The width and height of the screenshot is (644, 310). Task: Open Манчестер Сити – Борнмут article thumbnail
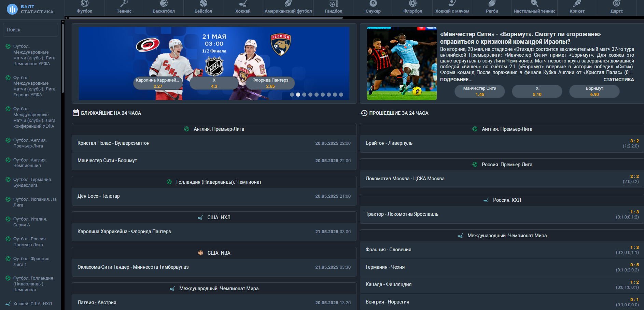[402, 64]
